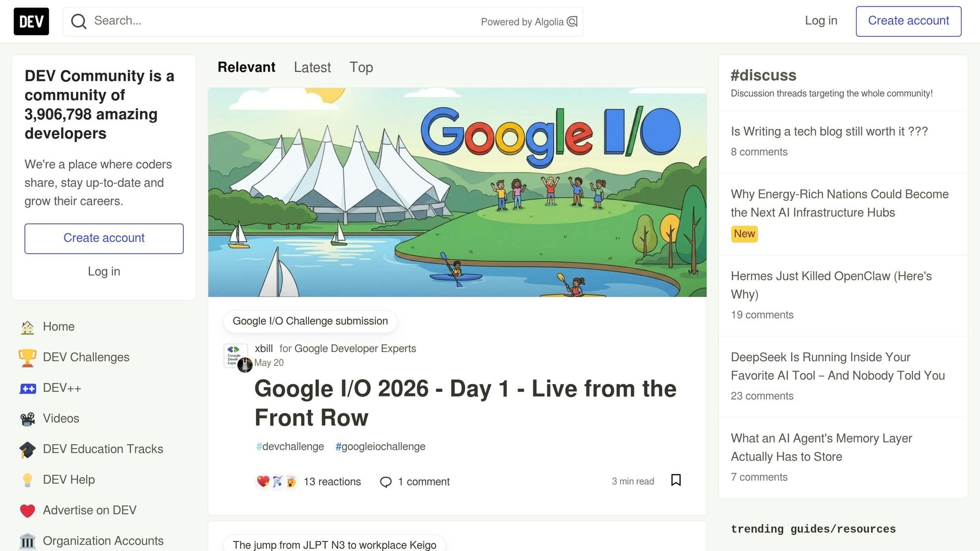Click the DEV Help lightbulb icon
The image size is (980, 551).
27,480
